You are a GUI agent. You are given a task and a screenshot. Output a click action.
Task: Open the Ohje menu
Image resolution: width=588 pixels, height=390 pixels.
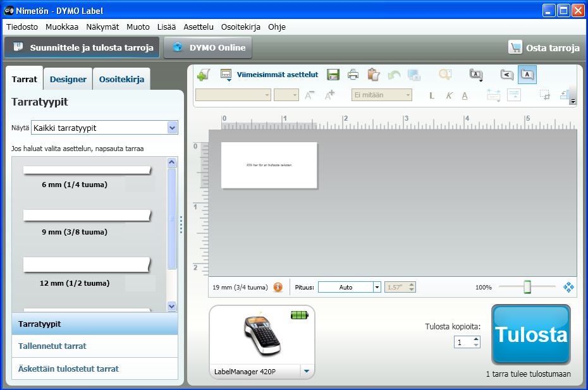277,27
